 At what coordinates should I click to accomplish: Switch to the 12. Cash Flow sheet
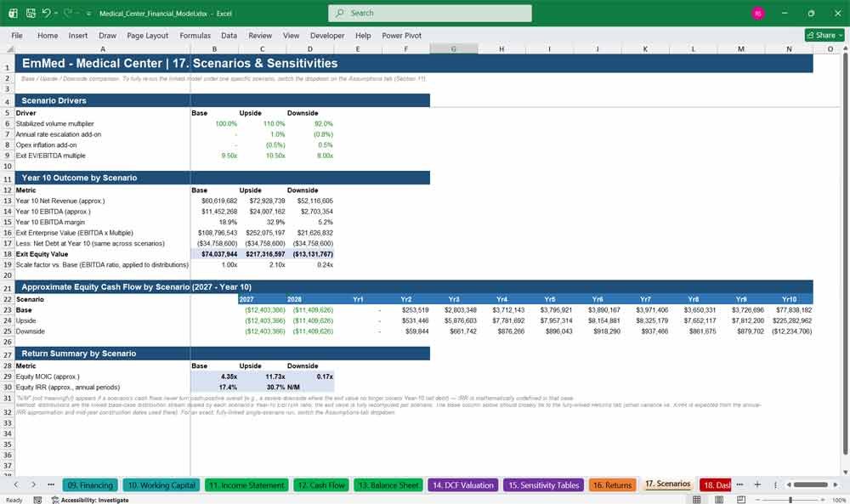pos(321,485)
